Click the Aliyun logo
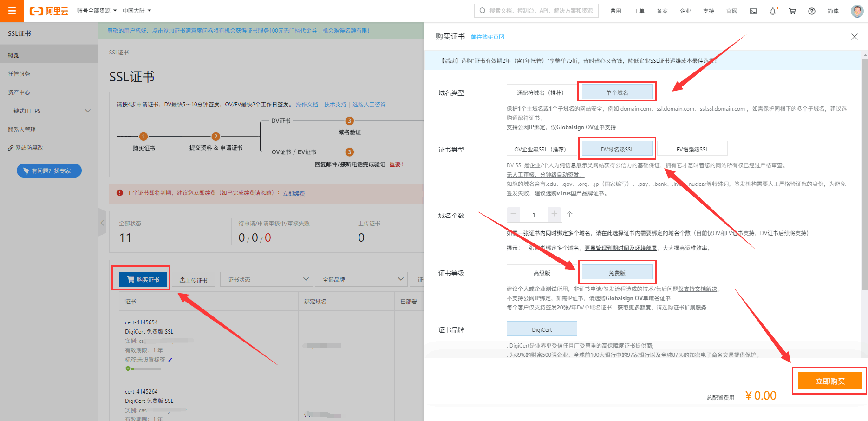The image size is (868, 421). [49, 11]
